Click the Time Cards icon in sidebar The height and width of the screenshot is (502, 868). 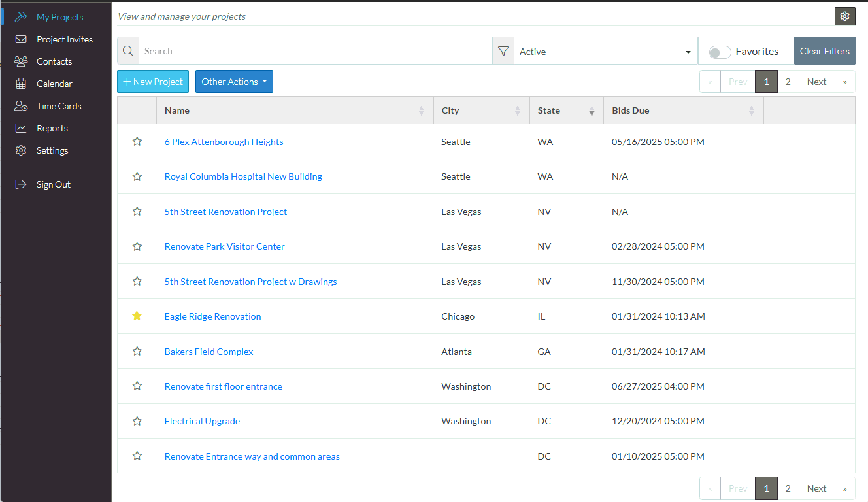21,106
